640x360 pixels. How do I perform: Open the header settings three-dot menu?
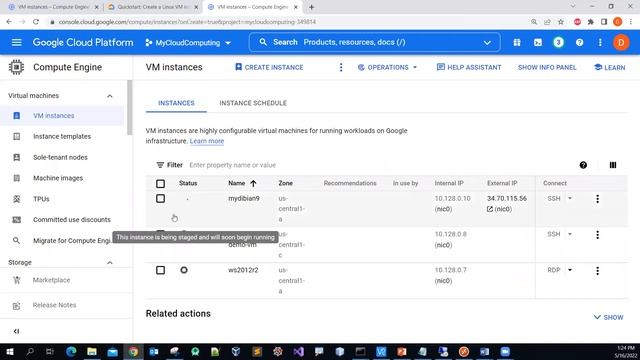click(x=600, y=42)
